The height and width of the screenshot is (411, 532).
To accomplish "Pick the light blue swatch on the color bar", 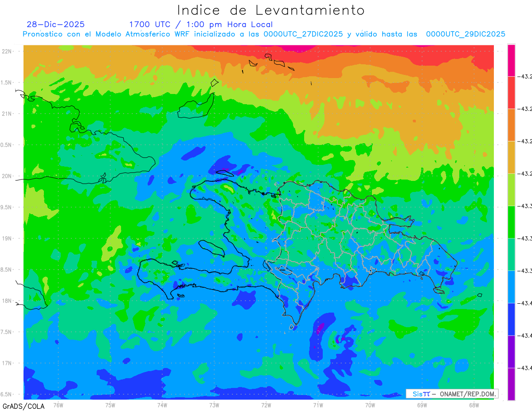I will coord(511,287).
